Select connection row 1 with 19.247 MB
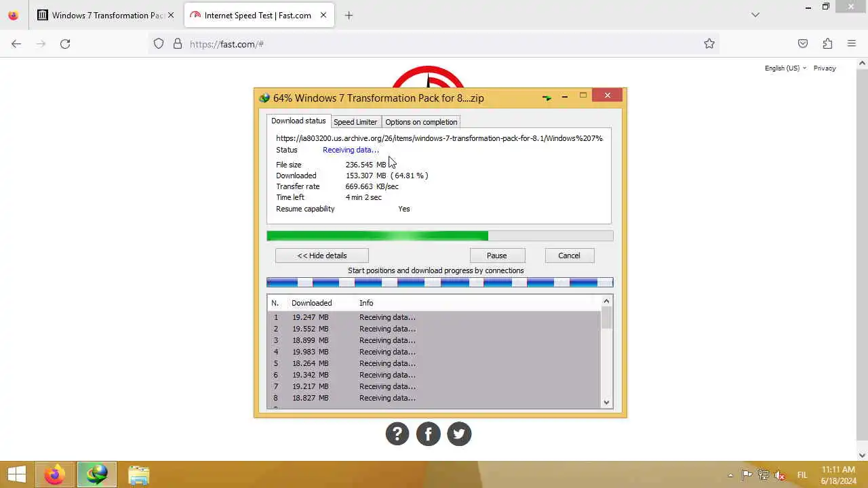Screen dimensions: 868x488 tap(434, 317)
